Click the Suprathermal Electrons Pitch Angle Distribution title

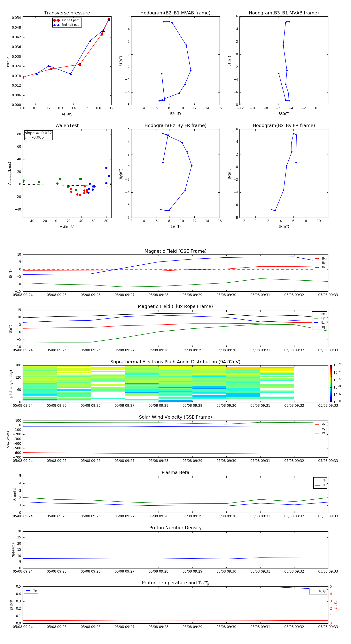click(x=175, y=362)
